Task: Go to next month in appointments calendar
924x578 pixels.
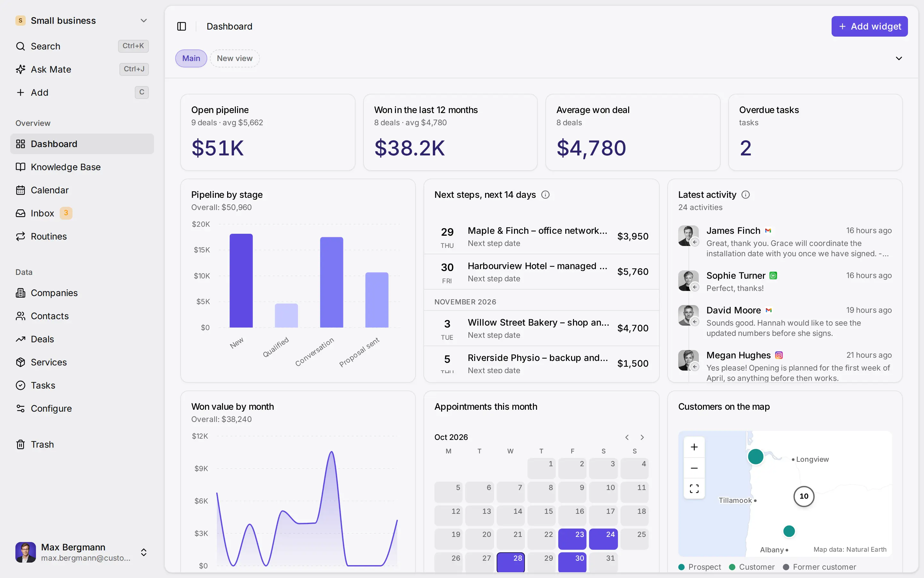Action: 642,437
